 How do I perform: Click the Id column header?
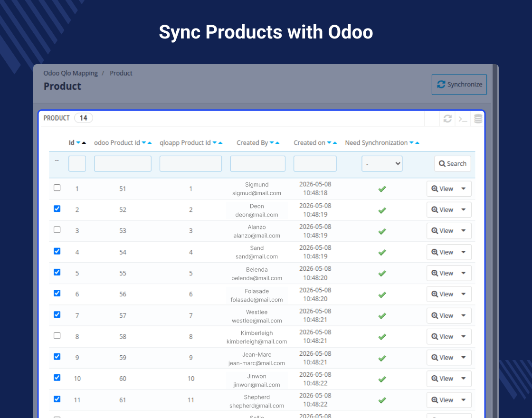(71, 143)
